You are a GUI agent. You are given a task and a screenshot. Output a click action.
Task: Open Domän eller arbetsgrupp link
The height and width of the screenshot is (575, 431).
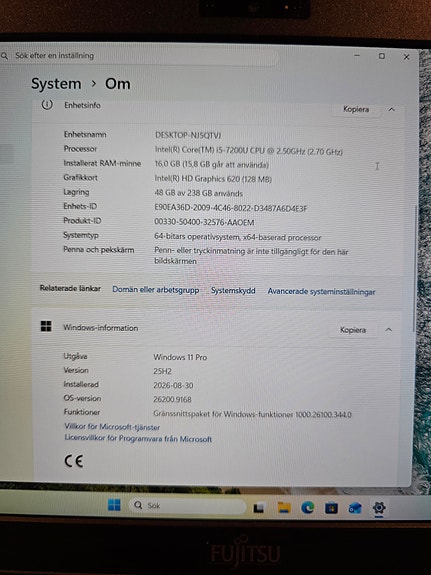click(156, 290)
